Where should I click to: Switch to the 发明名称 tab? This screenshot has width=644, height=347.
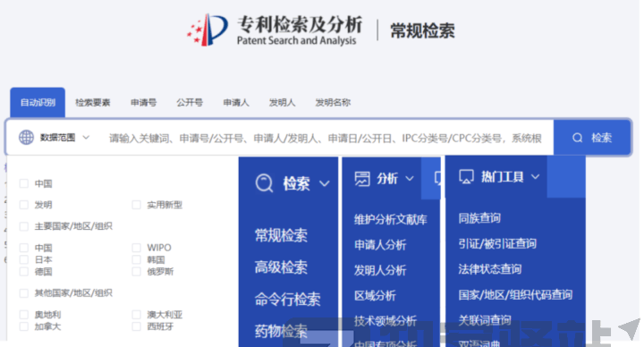(333, 102)
